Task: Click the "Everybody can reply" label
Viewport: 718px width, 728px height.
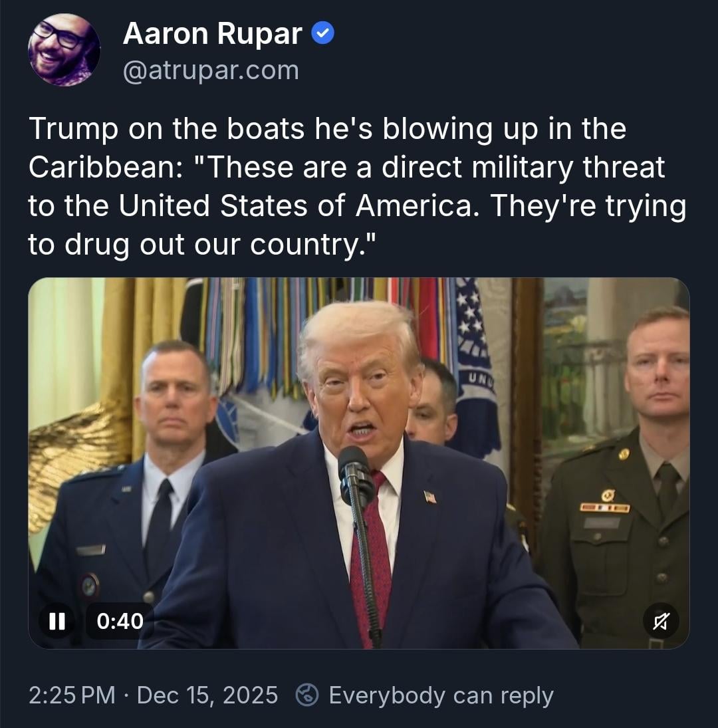Action: 441,695
